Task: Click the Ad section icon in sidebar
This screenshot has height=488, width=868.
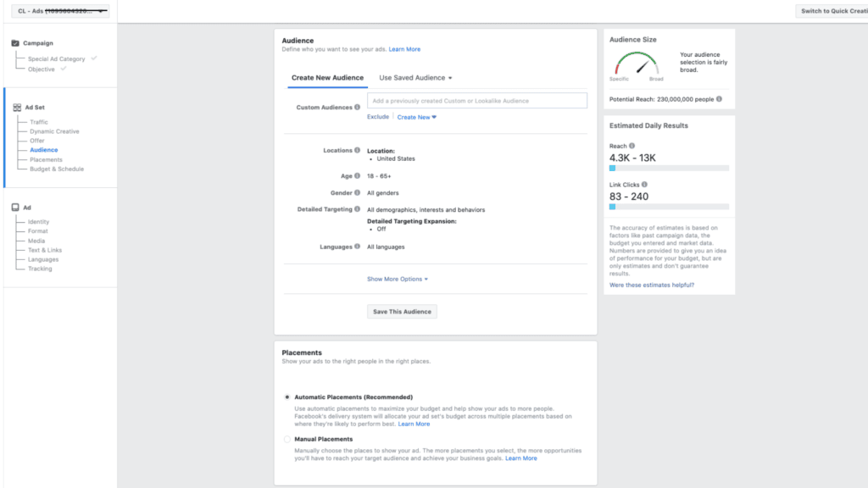Action: click(x=16, y=208)
